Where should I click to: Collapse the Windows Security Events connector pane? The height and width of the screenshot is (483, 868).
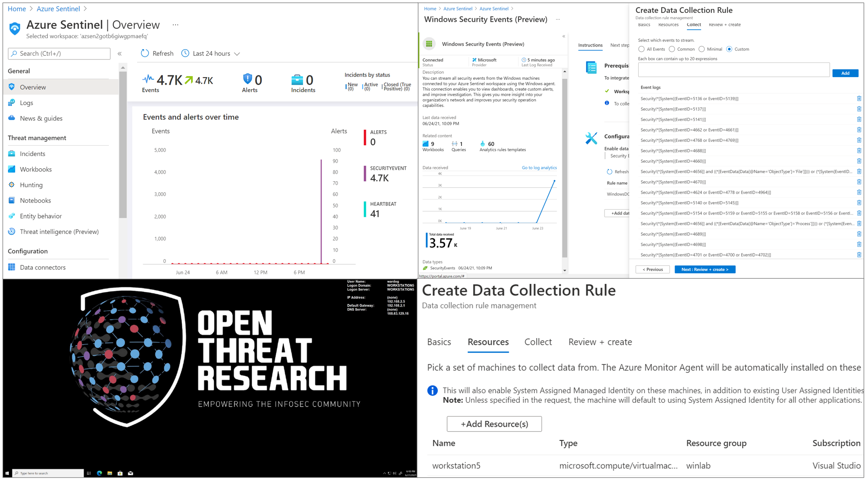(x=563, y=37)
